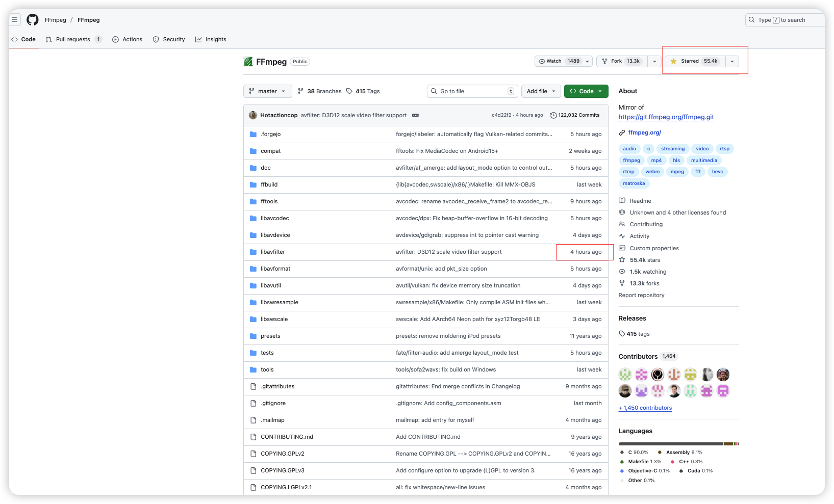The height and width of the screenshot is (504, 834).
Task: Click the Assembly 8.1% language entry
Action: pos(680,453)
